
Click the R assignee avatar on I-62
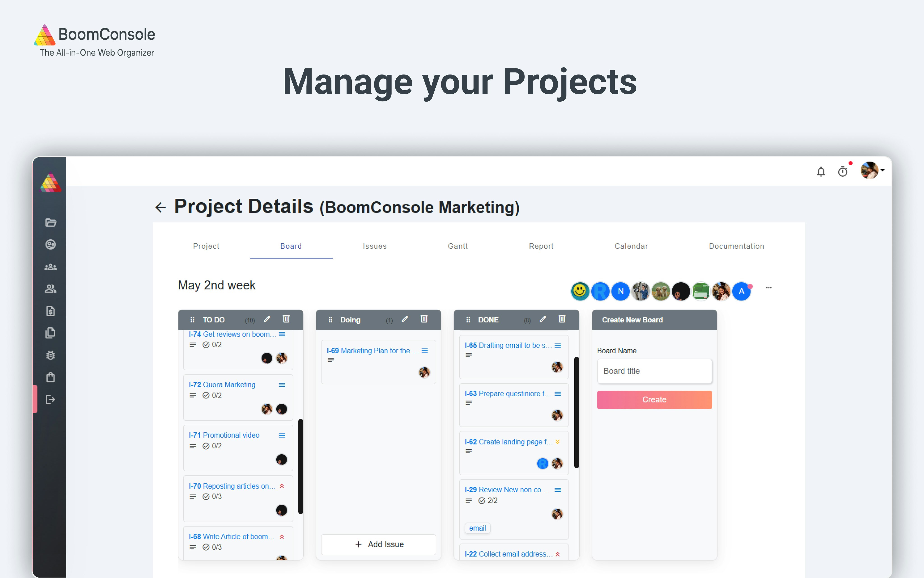[542, 464]
